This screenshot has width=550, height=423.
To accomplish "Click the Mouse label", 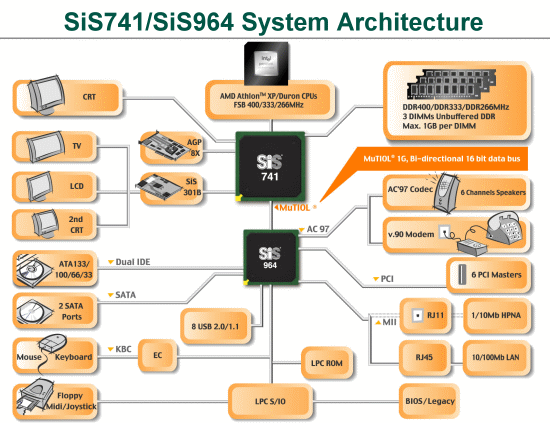I will pyautogui.click(x=29, y=357).
